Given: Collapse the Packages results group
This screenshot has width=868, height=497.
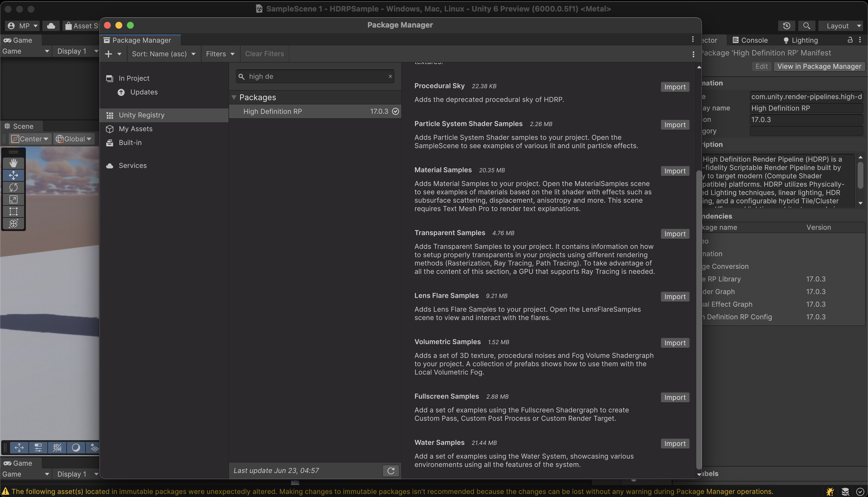Looking at the screenshot, I should click(235, 97).
